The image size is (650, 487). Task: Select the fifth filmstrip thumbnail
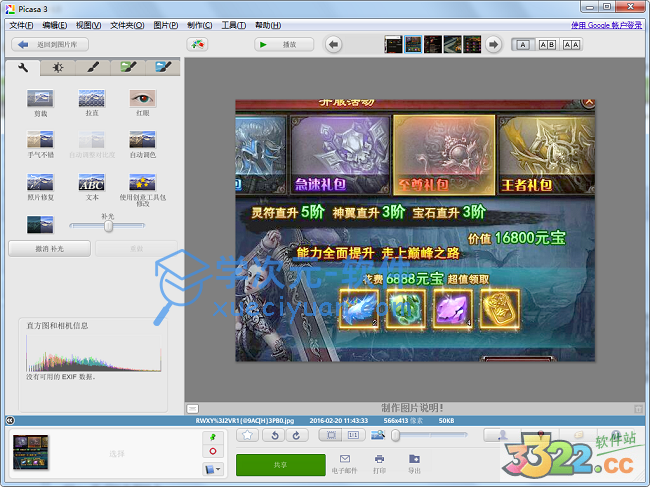click(x=472, y=44)
